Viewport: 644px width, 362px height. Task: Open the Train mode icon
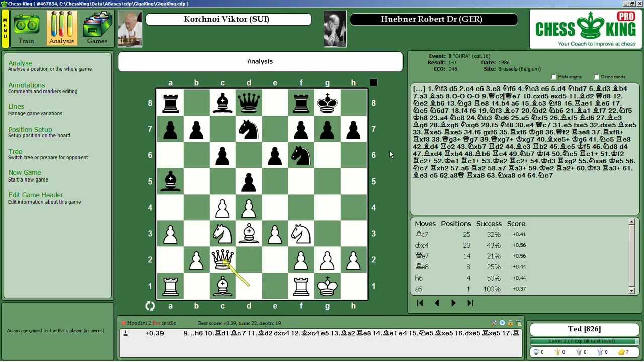[x=26, y=29]
